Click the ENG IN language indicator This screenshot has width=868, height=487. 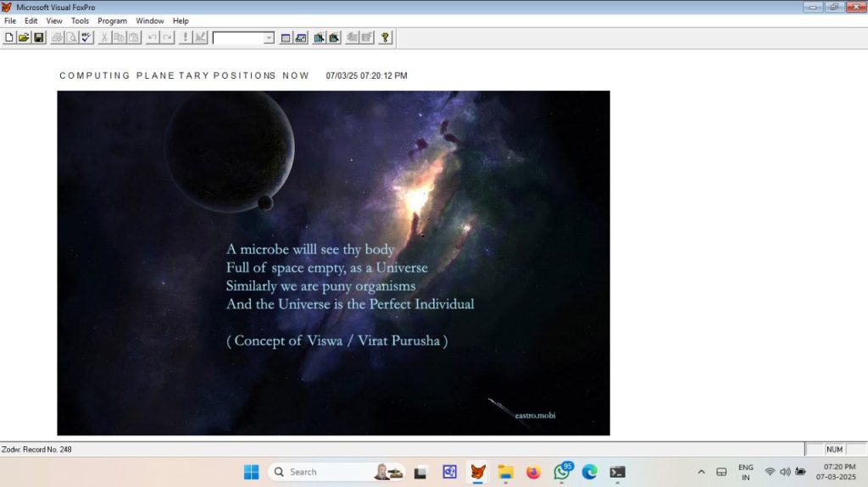pyautogui.click(x=746, y=472)
